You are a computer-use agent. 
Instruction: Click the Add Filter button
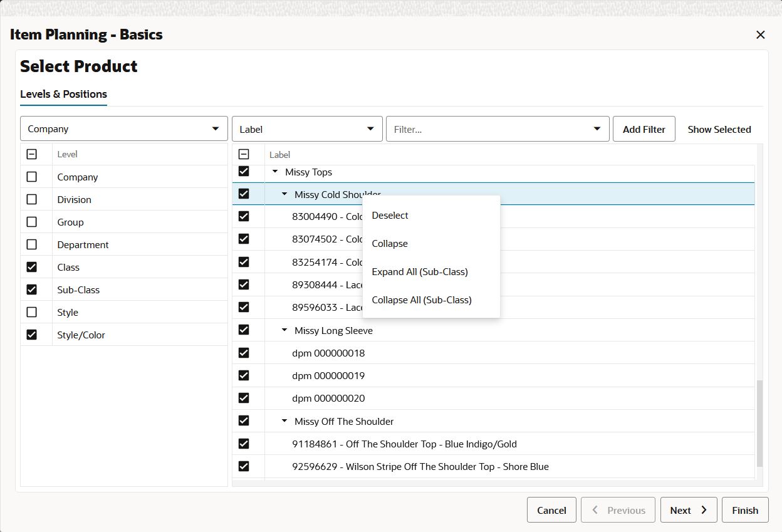644,129
